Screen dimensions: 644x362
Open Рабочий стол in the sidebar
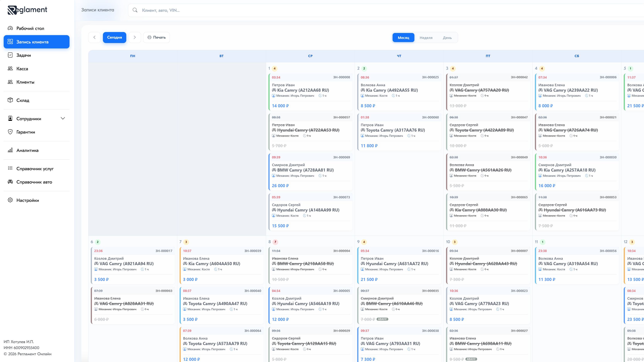point(36,28)
